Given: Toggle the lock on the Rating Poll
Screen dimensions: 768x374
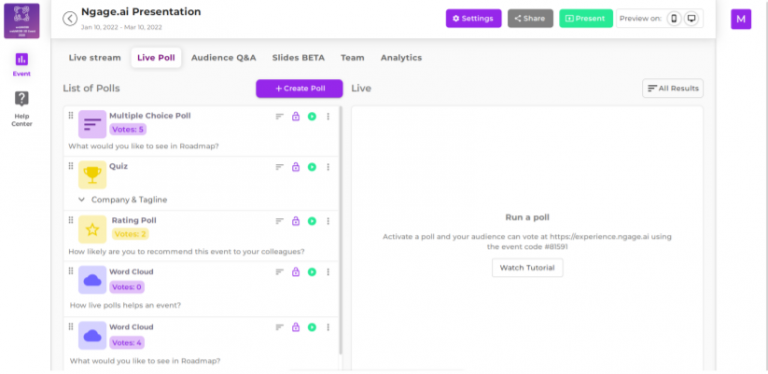Looking at the screenshot, I should point(296,221).
